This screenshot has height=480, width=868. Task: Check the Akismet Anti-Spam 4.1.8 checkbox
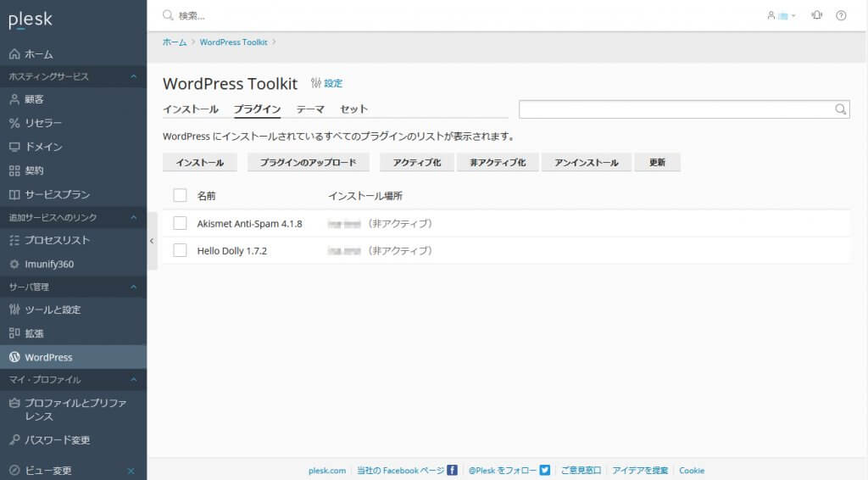[x=180, y=223]
